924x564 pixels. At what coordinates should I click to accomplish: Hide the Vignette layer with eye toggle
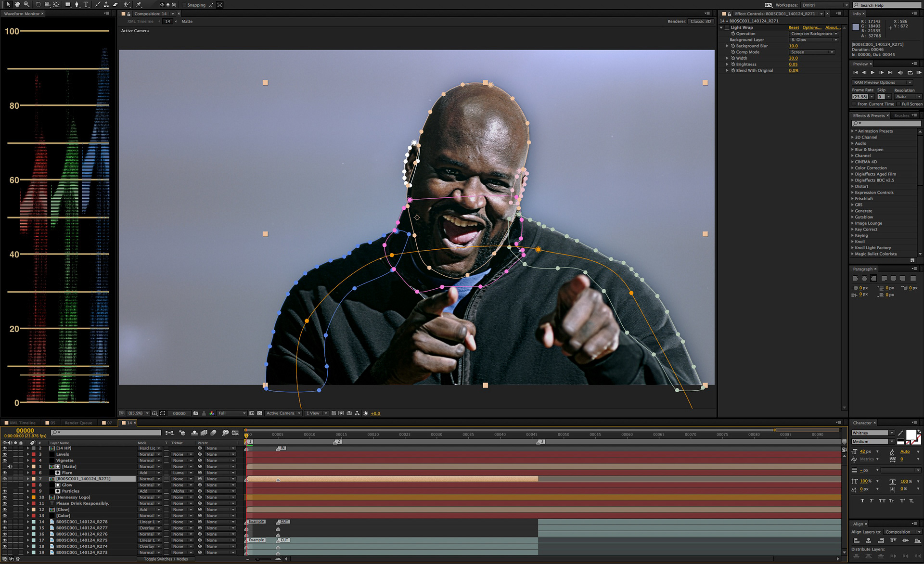point(5,461)
